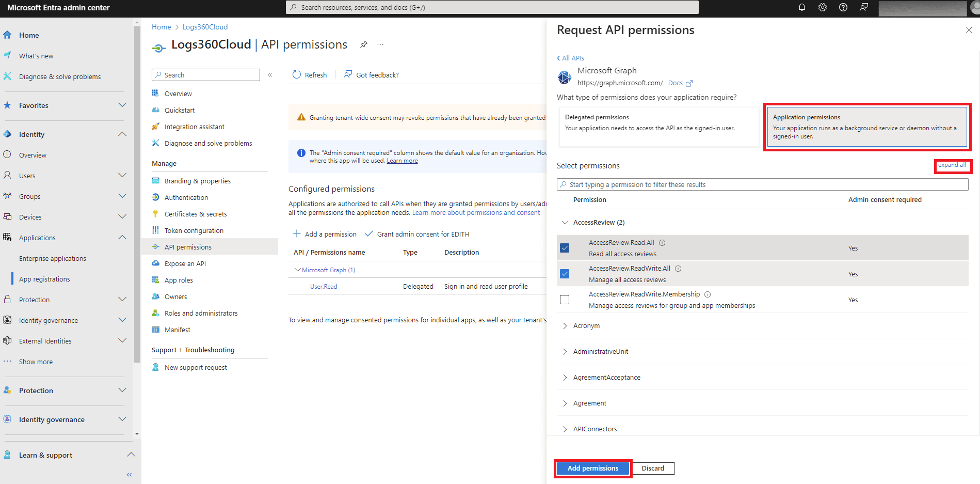Click the Add permissions button
Viewport: 980px width, 484px height.
coord(592,468)
